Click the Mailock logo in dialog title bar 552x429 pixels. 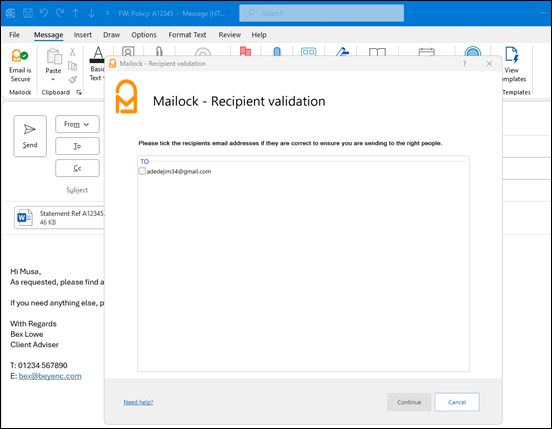coord(113,63)
